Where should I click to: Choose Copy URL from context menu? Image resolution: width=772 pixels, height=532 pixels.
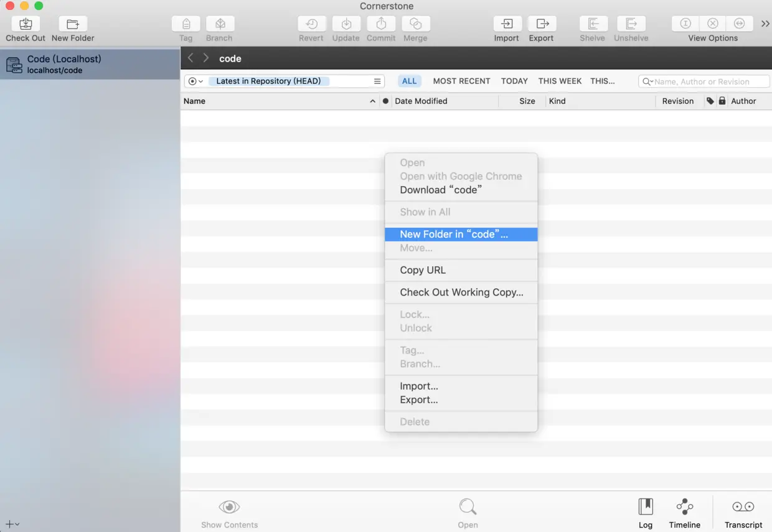tap(461, 270)
